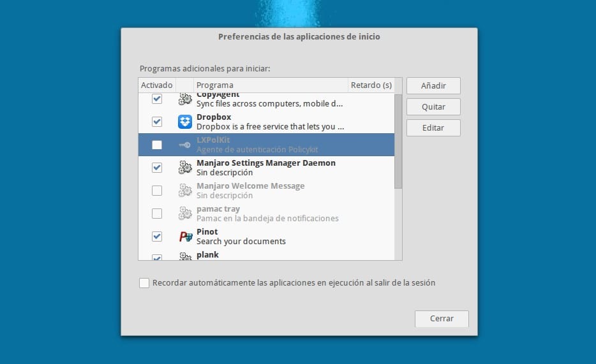Click Manjaro Welcome Message gear icon
Screen dimensions: 596x364
click(x=185, y=191)
